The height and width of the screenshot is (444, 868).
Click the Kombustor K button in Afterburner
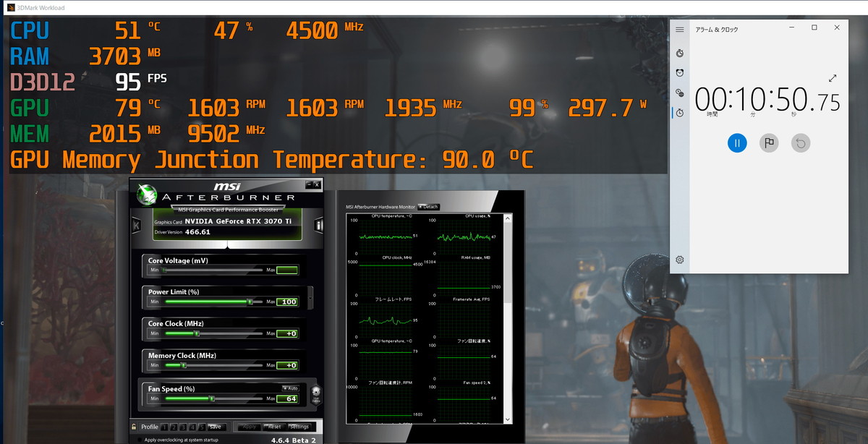135,226
